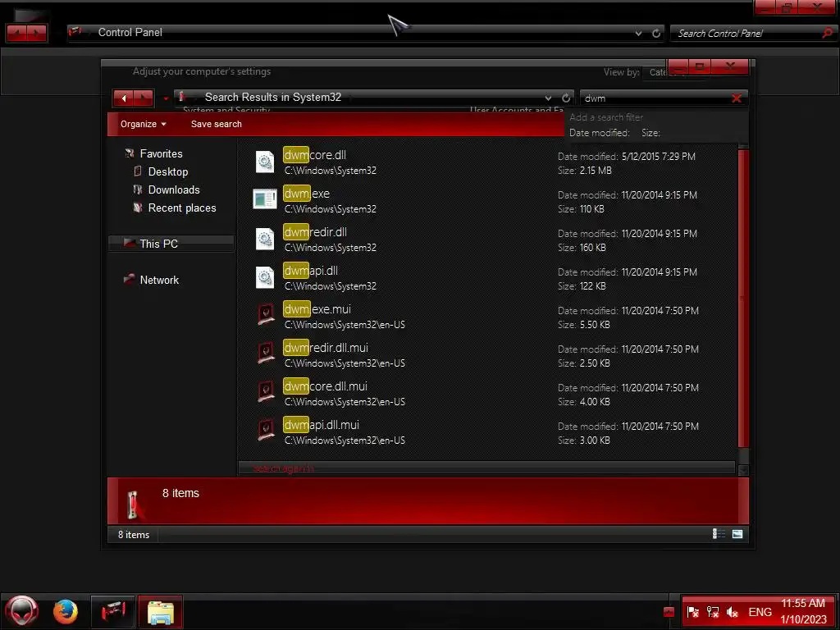The image size is (840, 630).
Task: Go forward in the Search Results window
Action: click(144, 98)
